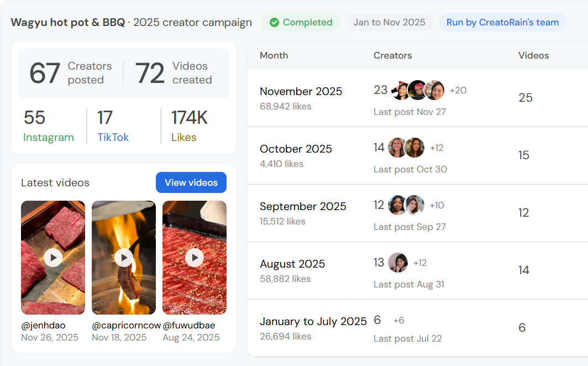
Task: Click the Aug 24, 2025 video date
Action: pyautogui.click(x=191, y=337)
